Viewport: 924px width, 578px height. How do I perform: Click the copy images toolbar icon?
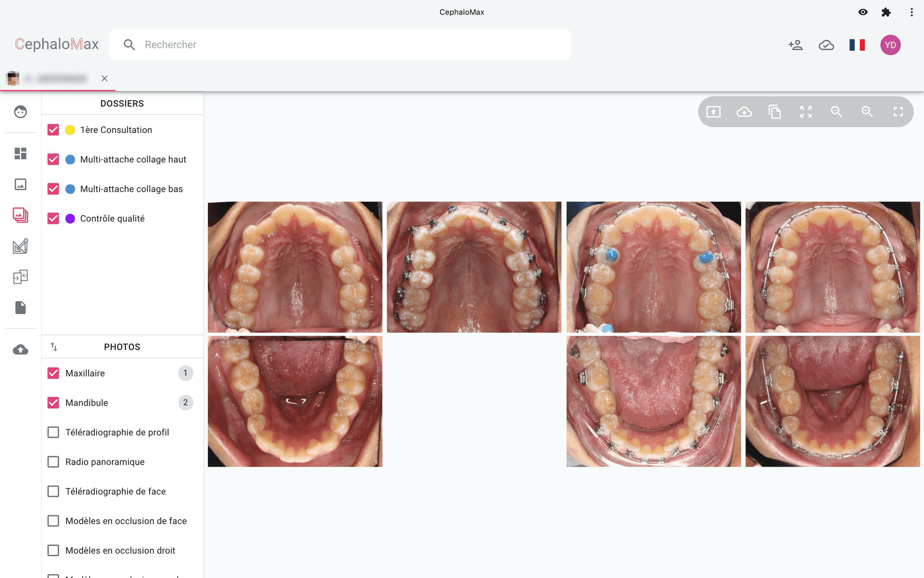point(775,112)
